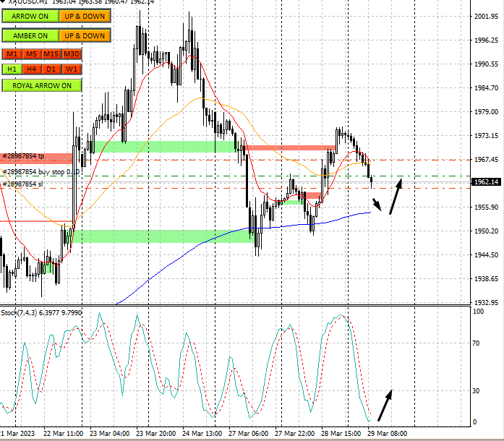504x441 pixels.
Task: Click stochastic scale level 100
Action: click(478, 312)
